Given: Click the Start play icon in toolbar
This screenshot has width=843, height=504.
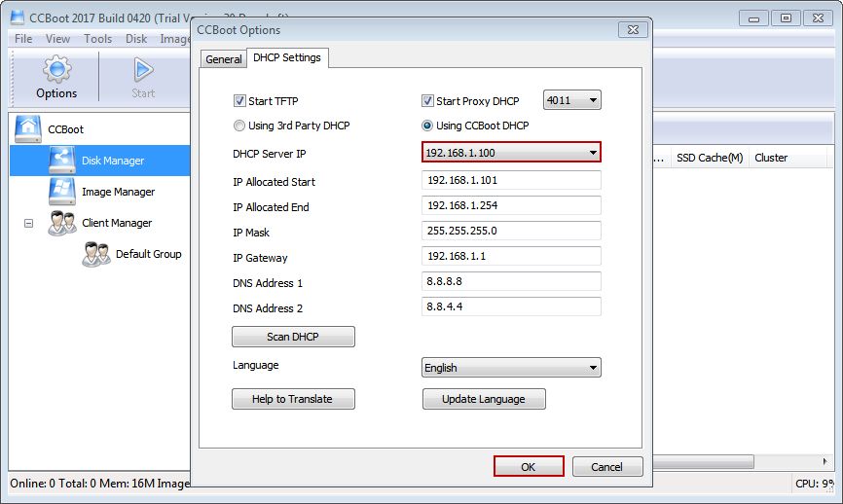Looking at the screenshot, I should coord(143,70).
